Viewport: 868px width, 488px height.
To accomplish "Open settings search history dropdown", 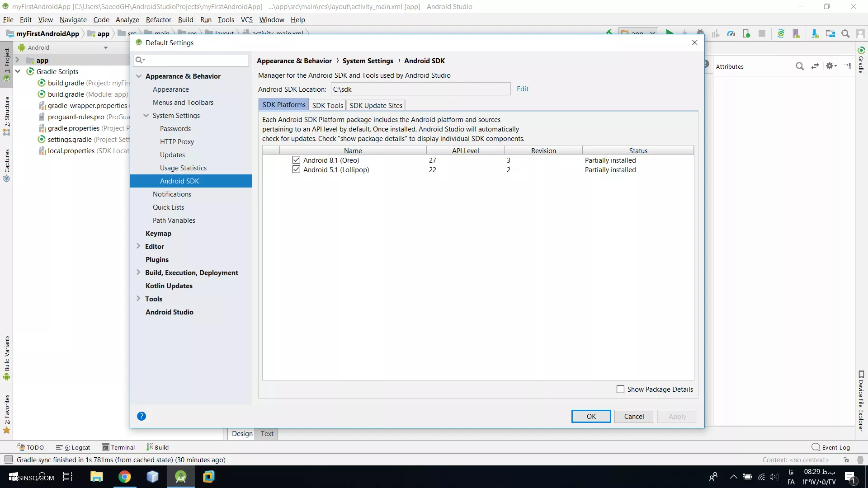I will 140,60.
